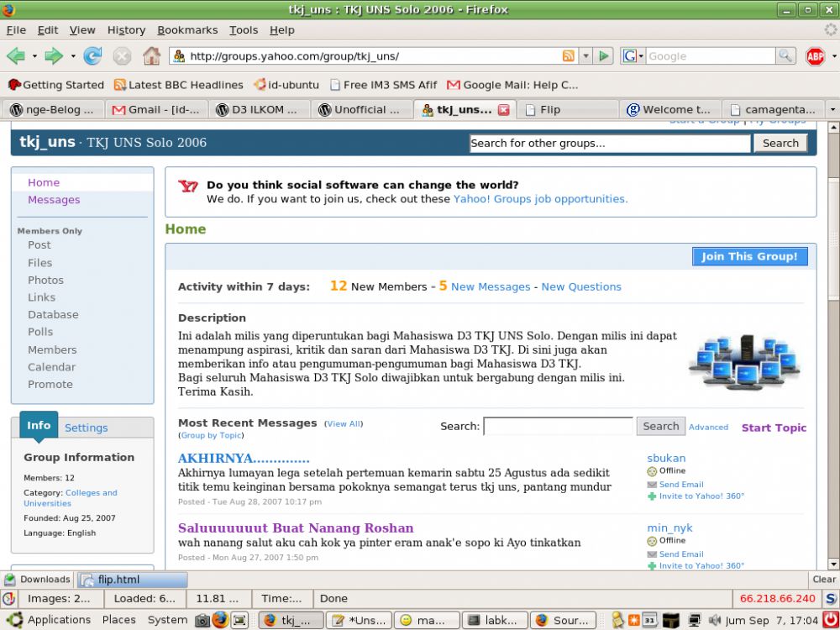This screenshot has width=840, height=630.
Task: Open the list-all-tabs dropdown arrow
Action: click(x=832, y=109)
